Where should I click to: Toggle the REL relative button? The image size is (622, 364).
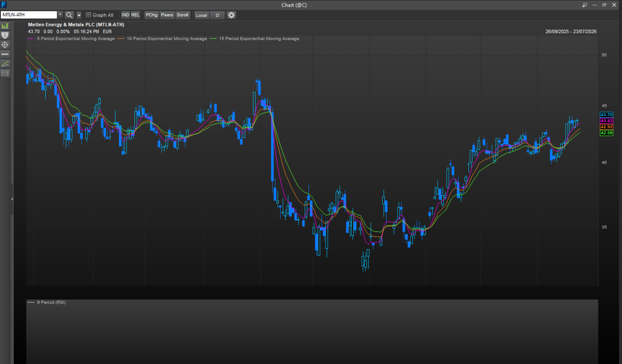click(135, 15)
